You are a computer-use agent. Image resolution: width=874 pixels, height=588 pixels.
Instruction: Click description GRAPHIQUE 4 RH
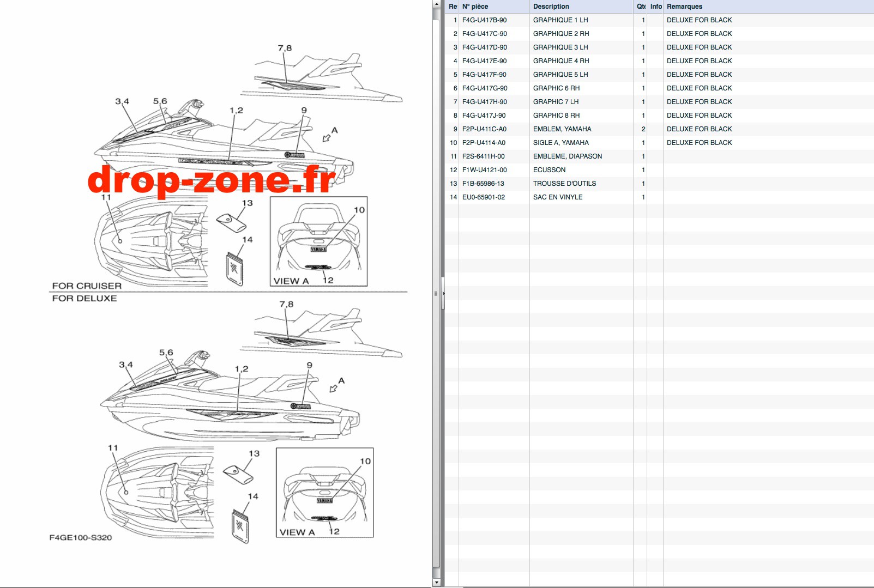click(x=561, y=61)
